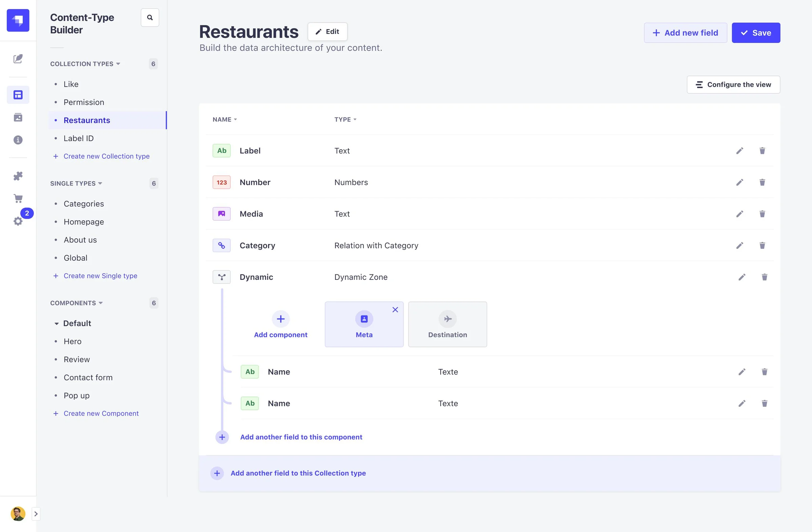Viewport: 812px width, 532px height.
Task: Open the Media Library icon
Action: pos(18,117)
